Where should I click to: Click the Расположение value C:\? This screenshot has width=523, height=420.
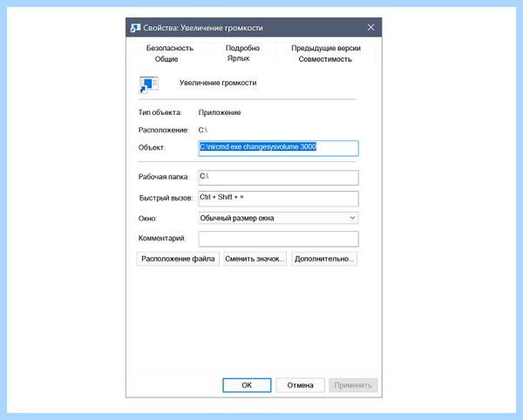pos(203,130)
